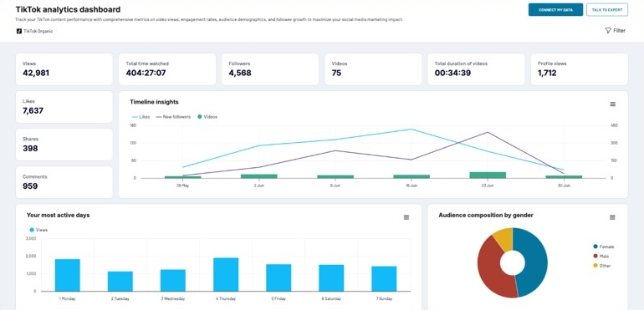Screen dimensions: 644x310
Task: Click the Timeline insights heading
Action: 154,102
